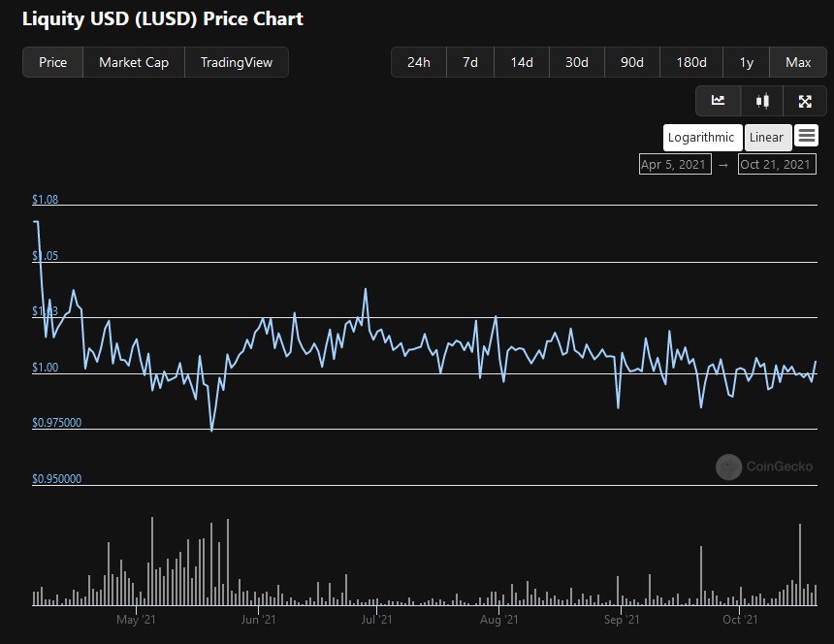Click the $0.975000 axis label
Image resolution: width=834 pixels, height=644 pixels.
(x=57, y=423)
